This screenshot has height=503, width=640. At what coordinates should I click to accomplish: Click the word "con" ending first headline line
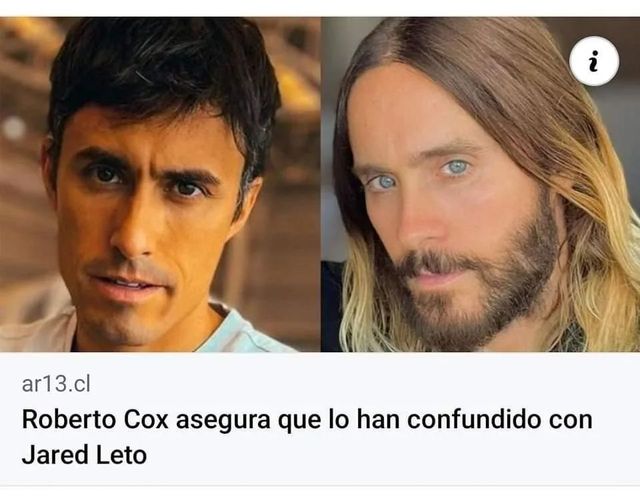tap(571, 421)
